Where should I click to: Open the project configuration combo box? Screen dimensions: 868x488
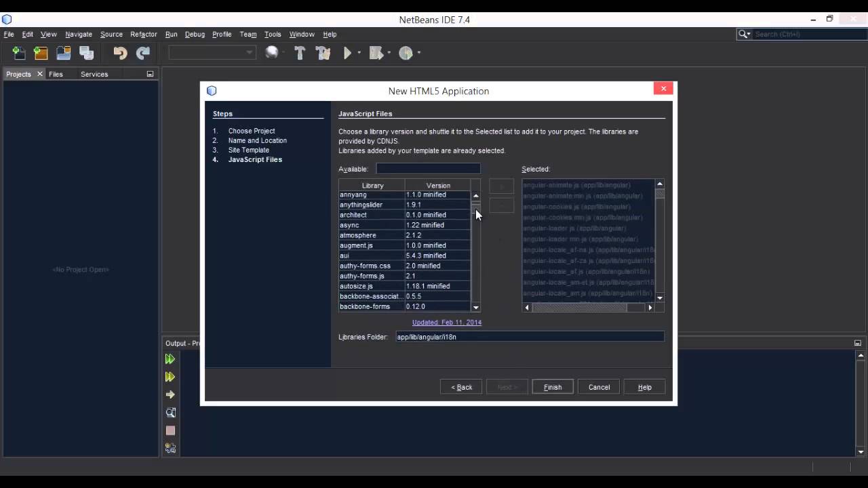pos(212,53)
